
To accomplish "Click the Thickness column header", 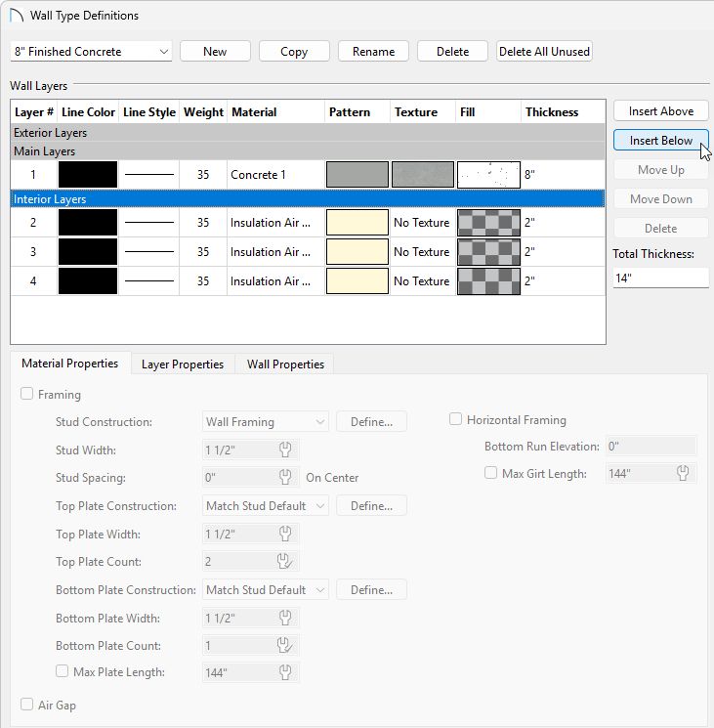I will [x=564, y=112].
